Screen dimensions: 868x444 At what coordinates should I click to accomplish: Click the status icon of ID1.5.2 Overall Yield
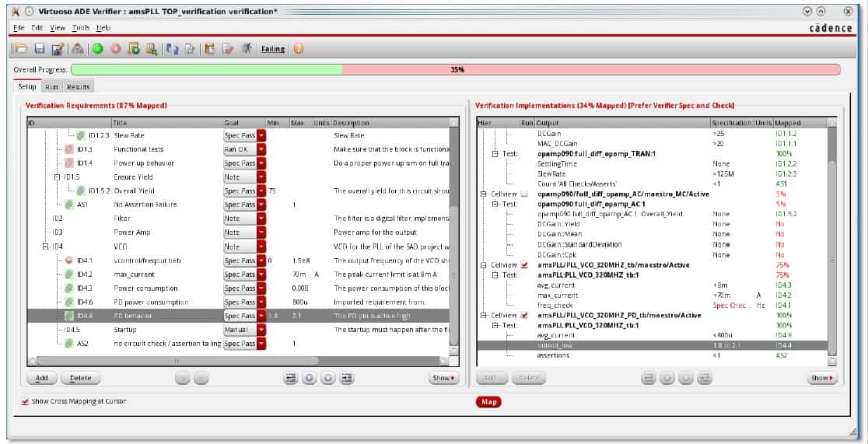pyautogui.click(x=81, y=191)
